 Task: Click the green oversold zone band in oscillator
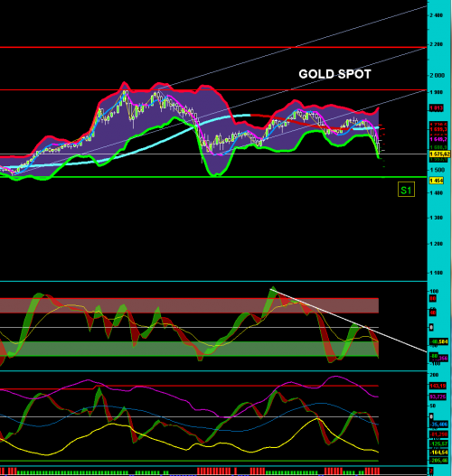click(x=189, y=349)
